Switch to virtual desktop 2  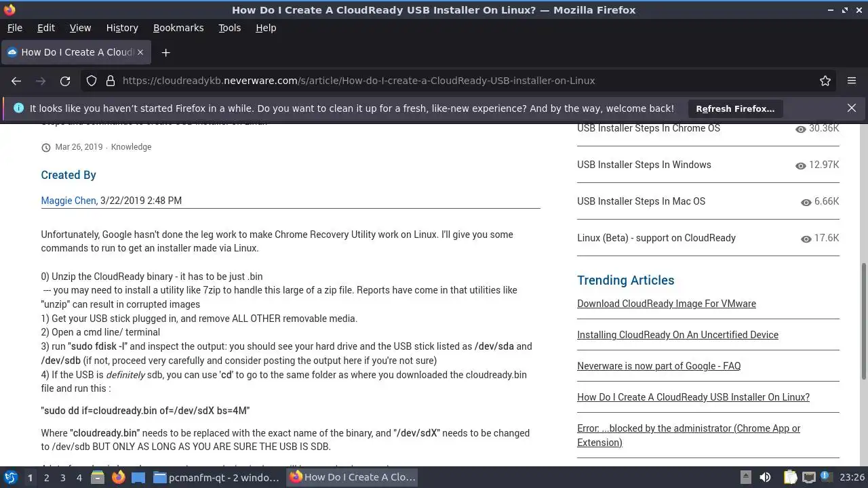(x=46, y=477)
